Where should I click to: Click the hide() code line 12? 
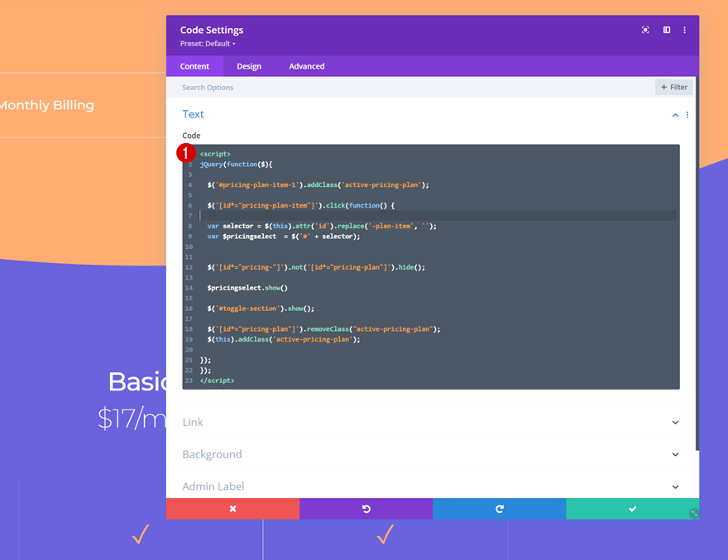(316, 267)
